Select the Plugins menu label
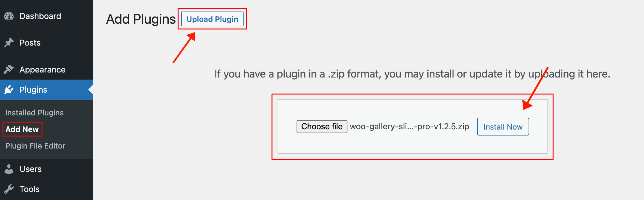Screen dimensions: 644x200 click(33, 90)
